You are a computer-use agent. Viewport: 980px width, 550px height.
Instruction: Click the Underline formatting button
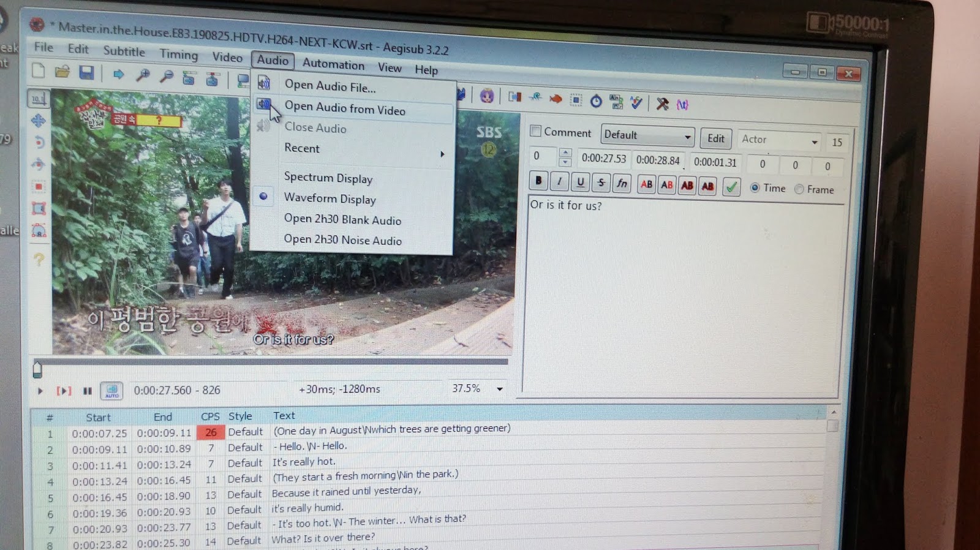pyautogui.click(x=580, y=182)
